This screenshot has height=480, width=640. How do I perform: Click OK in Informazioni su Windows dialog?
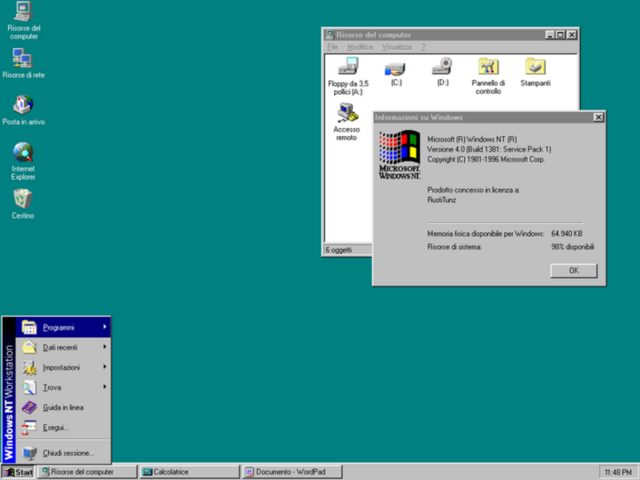point(573,271)
